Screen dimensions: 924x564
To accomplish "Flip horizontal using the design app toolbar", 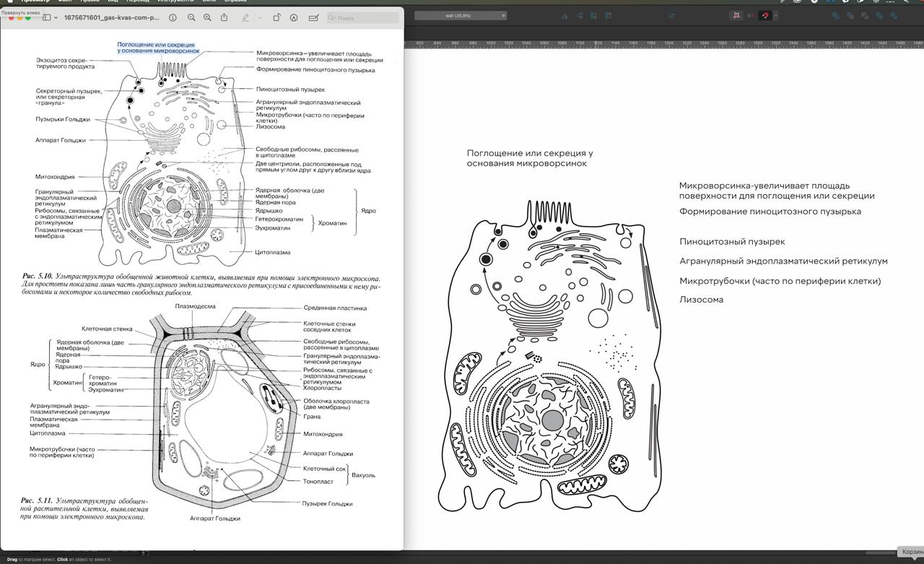I will click(x=565, y=15).
